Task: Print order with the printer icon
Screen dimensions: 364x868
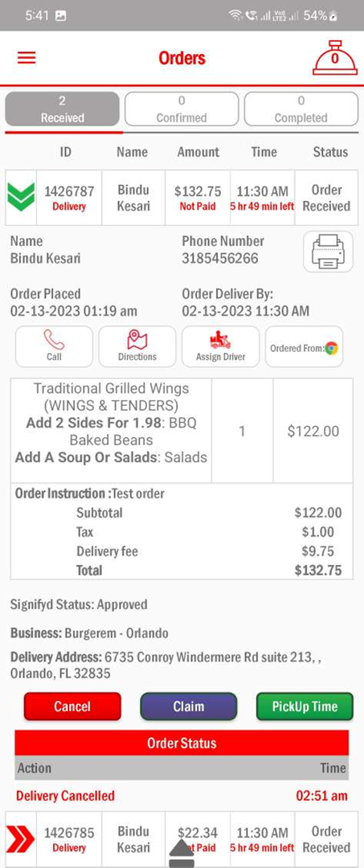Action: click(x=328, y=252)
